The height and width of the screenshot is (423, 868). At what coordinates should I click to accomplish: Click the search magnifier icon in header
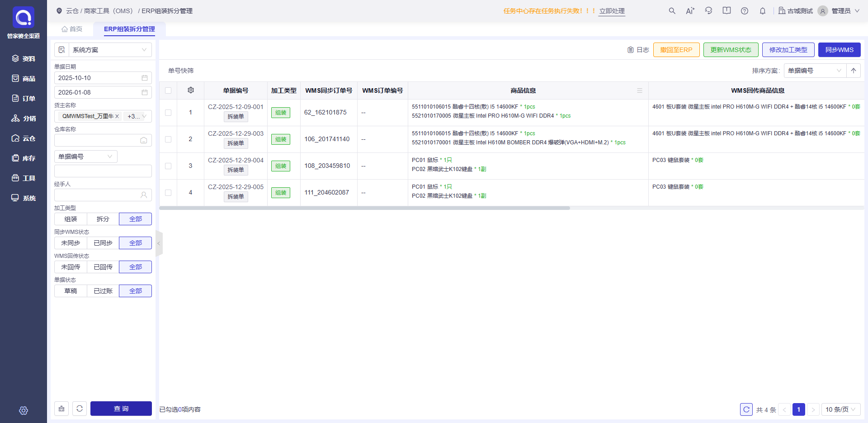[x=672, y=11]
